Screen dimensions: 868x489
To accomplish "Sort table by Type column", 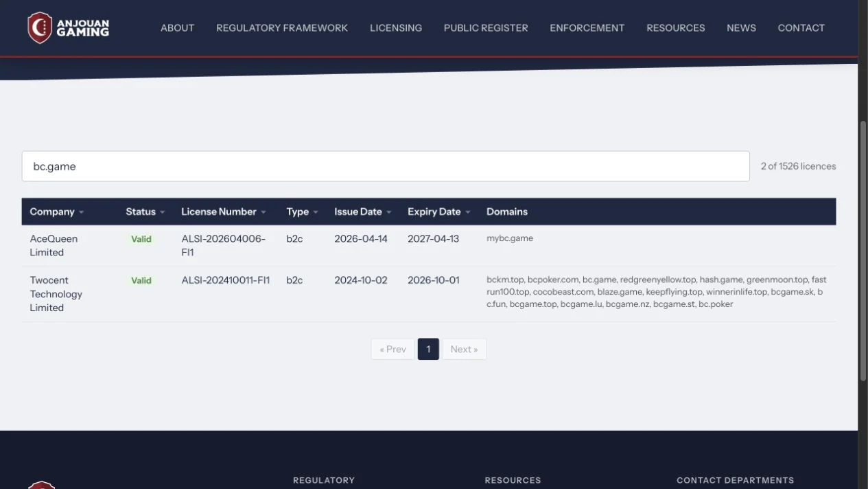I will pyautogui.click(x=303, y=212).
